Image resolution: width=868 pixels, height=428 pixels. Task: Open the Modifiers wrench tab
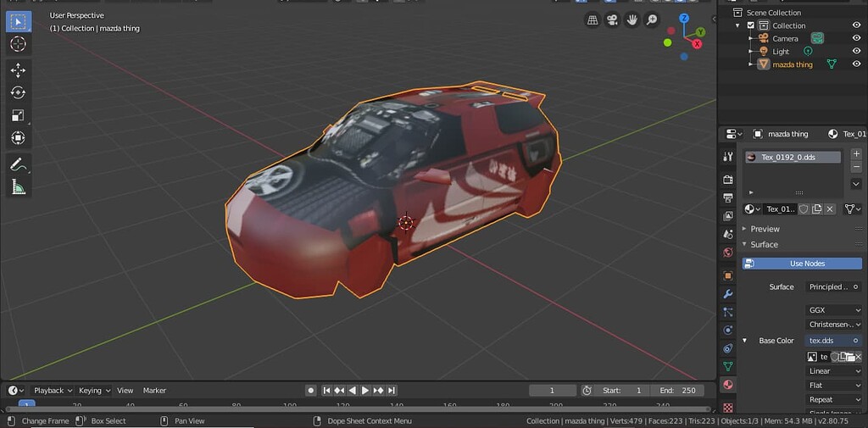click(728, 293)
